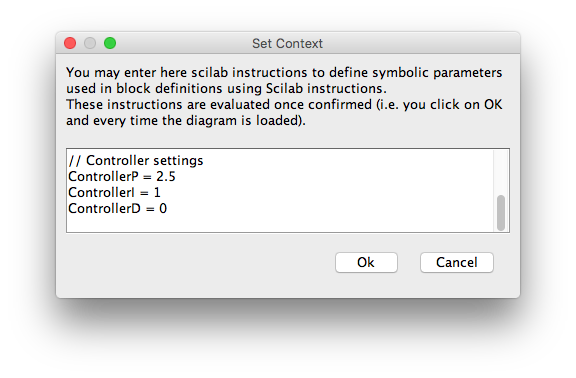Click the 'You may enter here' instruction text
The image size is (576, 378).
point(284,72)
